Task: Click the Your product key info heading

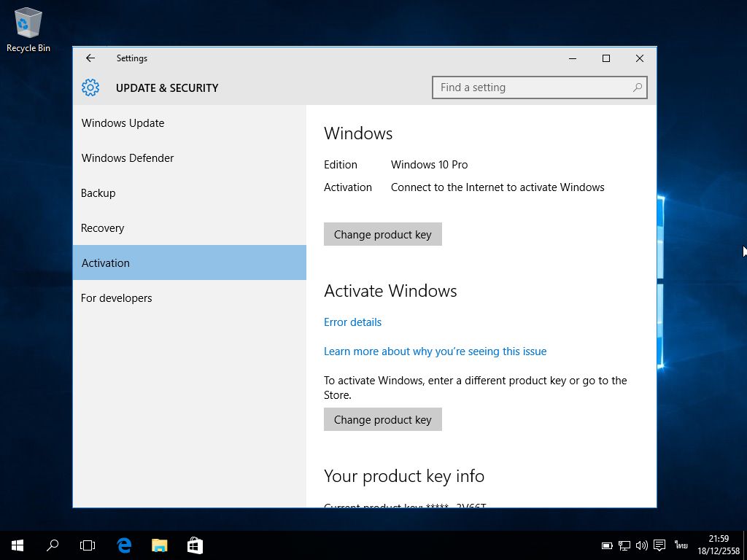Action: [x=404, y=476]
